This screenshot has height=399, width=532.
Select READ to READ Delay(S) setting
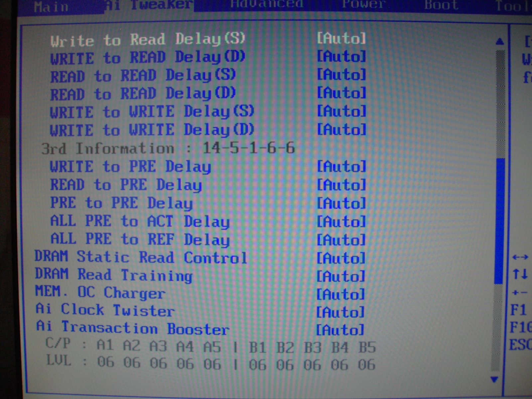[143, 76]
